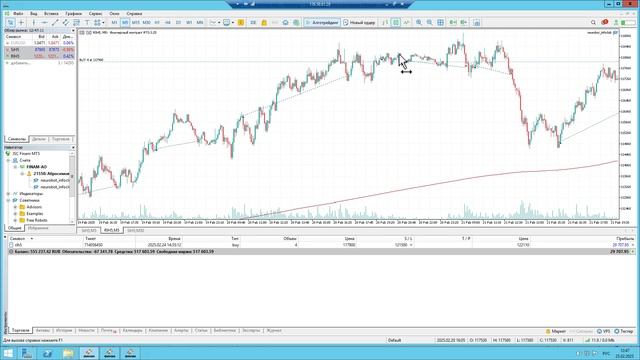Switch chart to M5 timeframe
The height and width of the screenshot is (360, 640).
125,22
